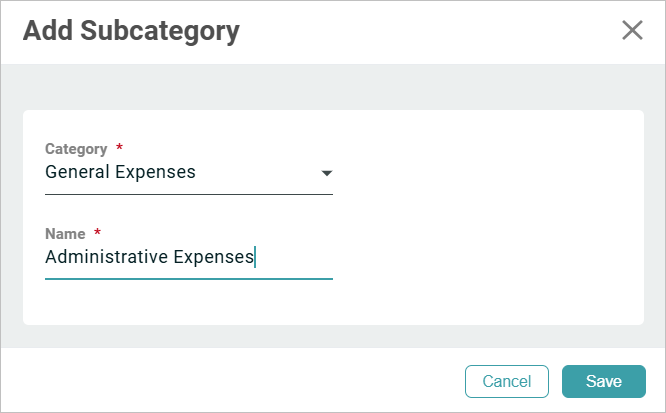Click the red asterisk beside Name
Screen dimensions: 666x413
[x=98, y=232]
